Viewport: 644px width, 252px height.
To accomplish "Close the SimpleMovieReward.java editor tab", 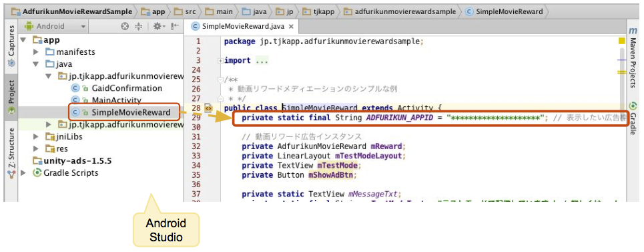I will 291,27.
